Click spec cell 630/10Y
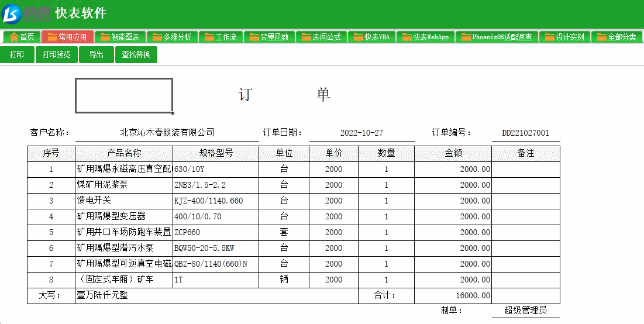Viewport: 644px width, 324px height. [x=216, y=169]
